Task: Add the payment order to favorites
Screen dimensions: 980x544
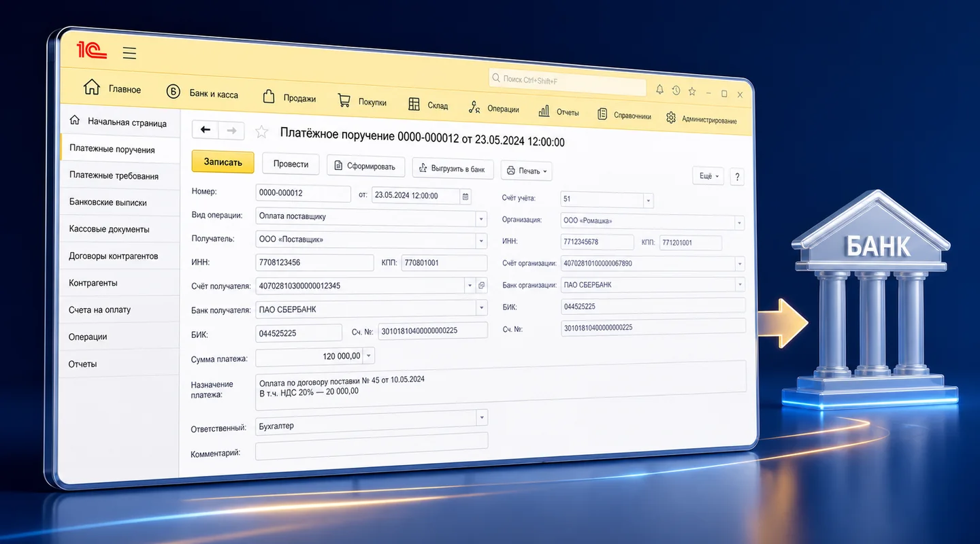Action: [x=261, y=132]
